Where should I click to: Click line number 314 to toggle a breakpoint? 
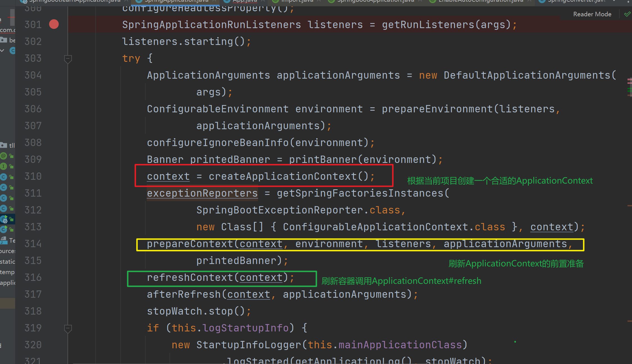pyautogui.click(x=33, y=244)
